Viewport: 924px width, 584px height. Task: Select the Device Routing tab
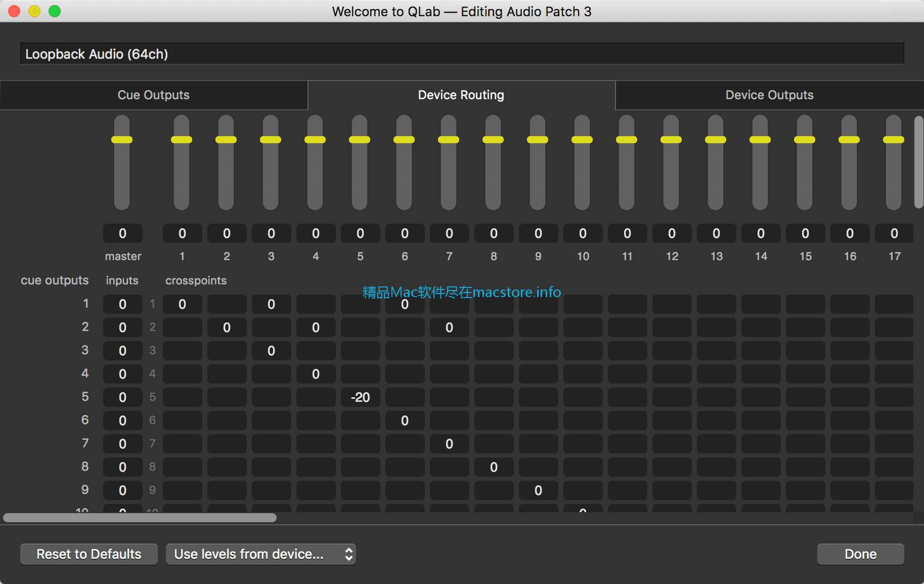coord(461,95)
